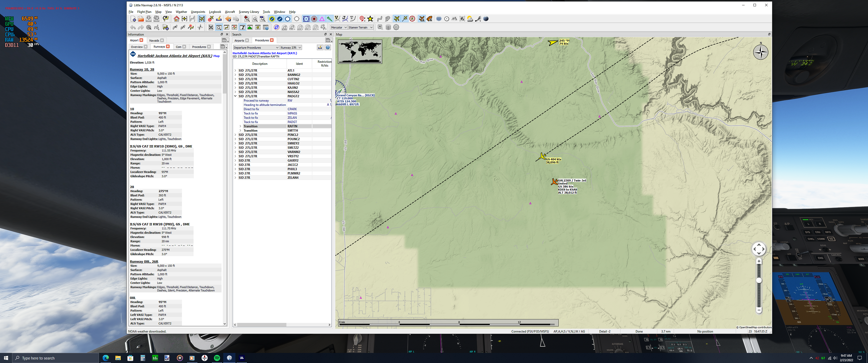The height and width of the screenshot is (363, 868).
Task: Open the Weather menu
Action: (181, 12)
